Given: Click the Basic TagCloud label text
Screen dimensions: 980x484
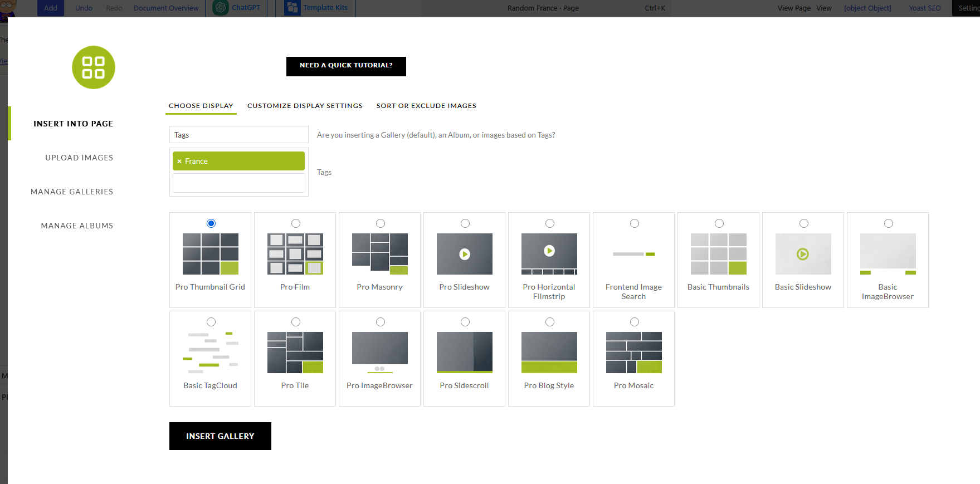Looking at the screenshot, I should 211,385.
